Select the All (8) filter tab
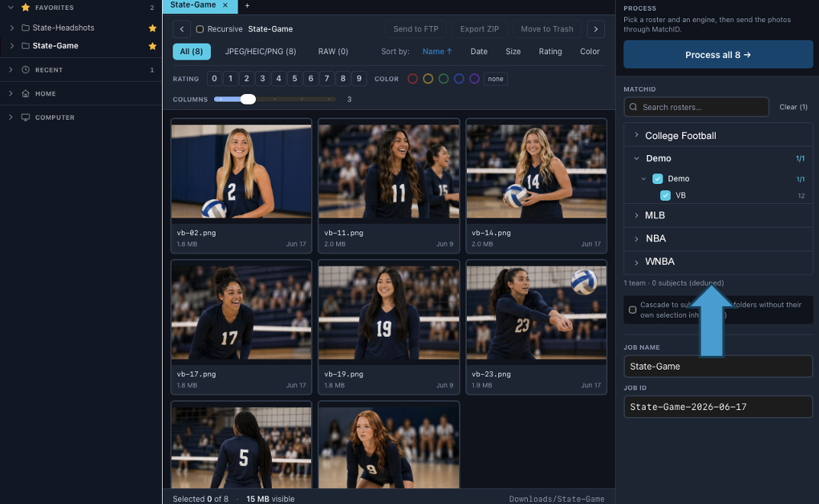The width and height of the screenshot is (819, 504). point(191,52)
